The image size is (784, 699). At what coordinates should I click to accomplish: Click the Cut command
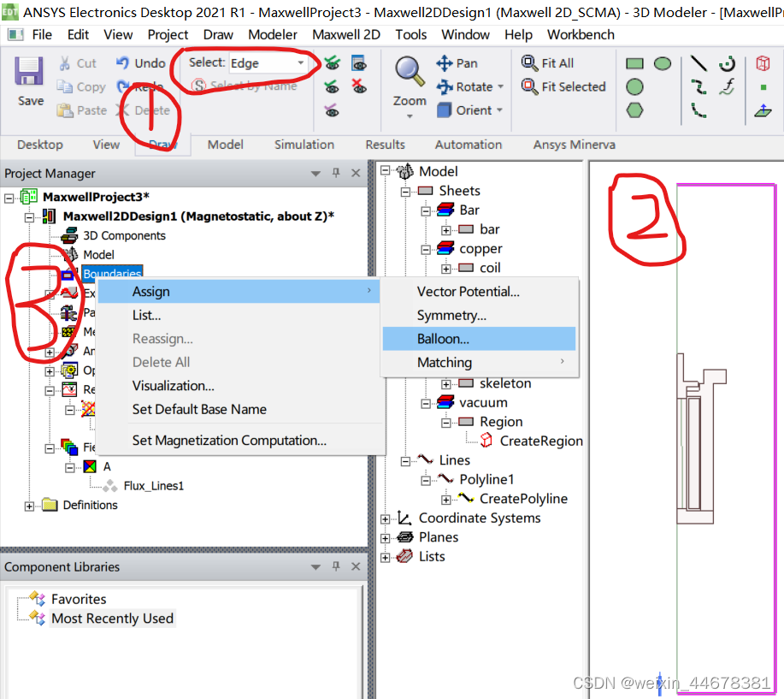pyautogui.click(x=78, y=63)
